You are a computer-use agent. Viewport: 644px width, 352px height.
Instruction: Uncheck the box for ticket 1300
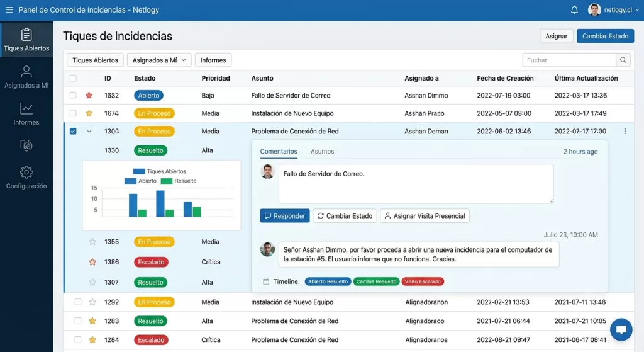pyautogui.click(x=73, y=131)
